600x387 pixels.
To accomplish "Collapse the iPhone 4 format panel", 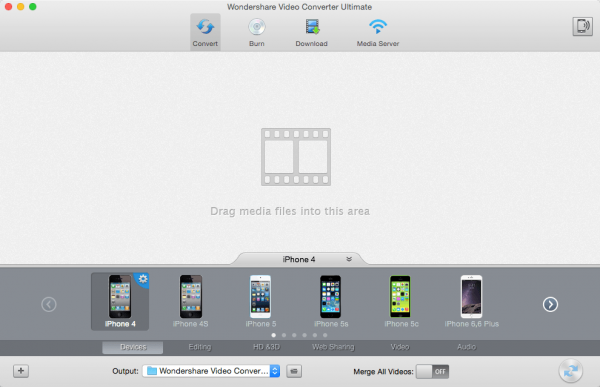I will coord(349,259).
